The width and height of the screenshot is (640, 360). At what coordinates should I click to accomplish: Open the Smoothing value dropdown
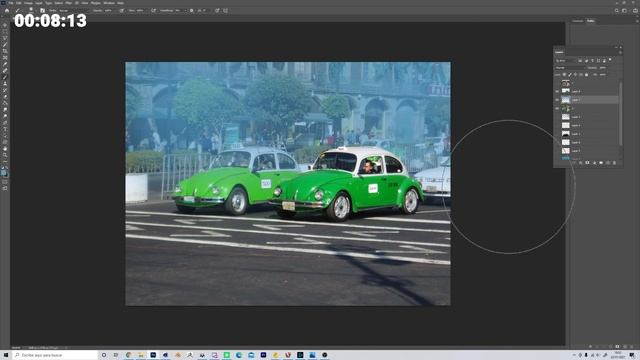(180, 11)
